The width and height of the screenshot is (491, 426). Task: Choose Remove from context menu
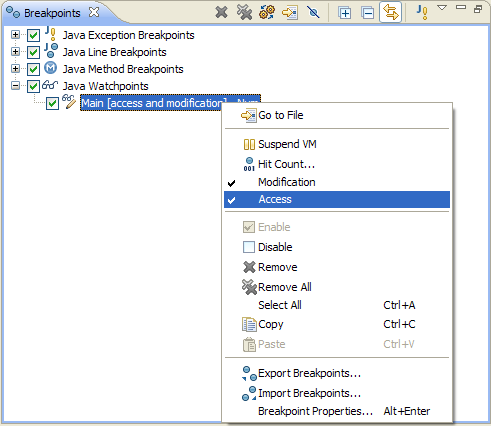tap(337, 267)
